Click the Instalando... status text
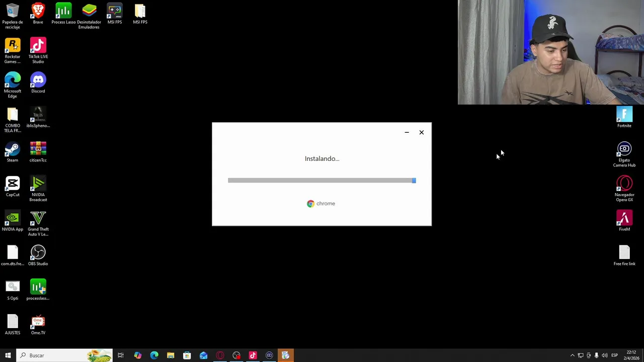This screenshot has height=362, width=644. 322,158
